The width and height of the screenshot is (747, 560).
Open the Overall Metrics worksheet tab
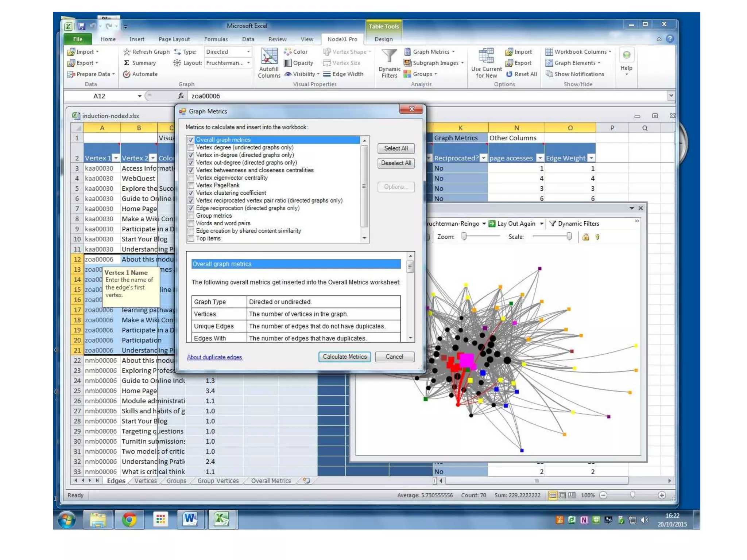271,481
